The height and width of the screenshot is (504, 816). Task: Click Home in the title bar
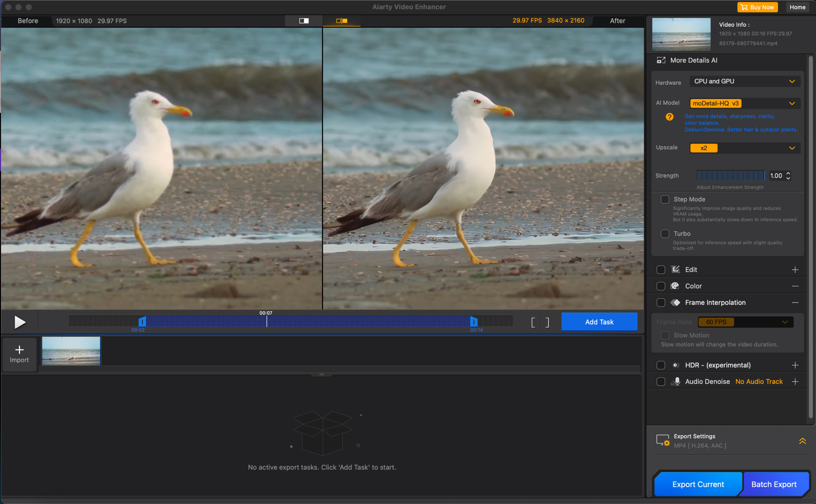pos(797,7)
